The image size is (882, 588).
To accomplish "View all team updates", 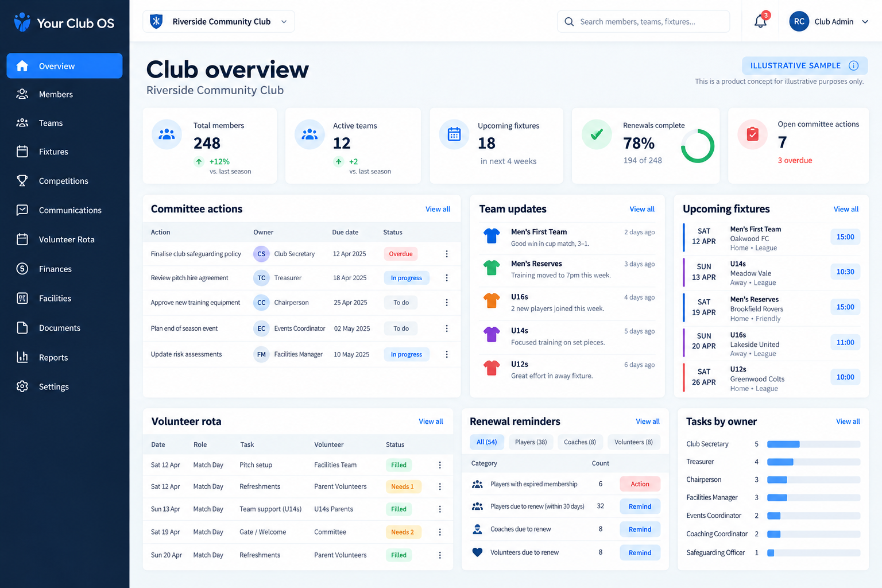I will (x=642, y=210).
